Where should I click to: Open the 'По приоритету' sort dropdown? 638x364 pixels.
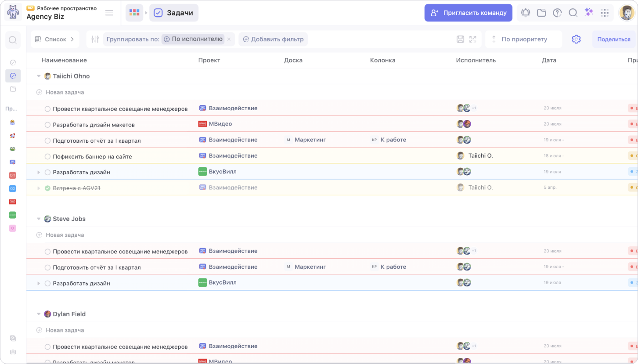tap(524, 39)
